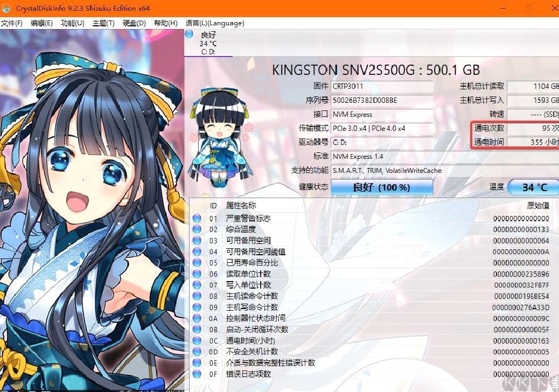Open the 硬盘(D) menu
This screenshot has height=392, width=559.
coord(134,23)
